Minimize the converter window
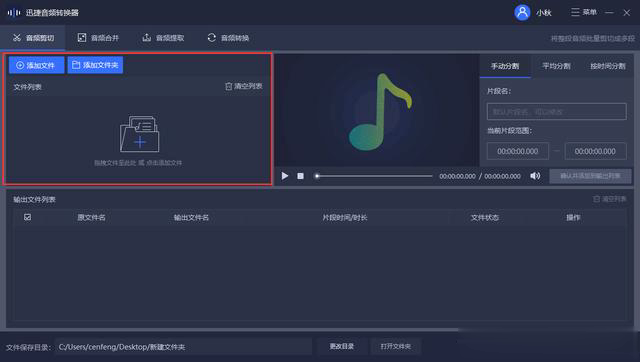 coord(609,13)
